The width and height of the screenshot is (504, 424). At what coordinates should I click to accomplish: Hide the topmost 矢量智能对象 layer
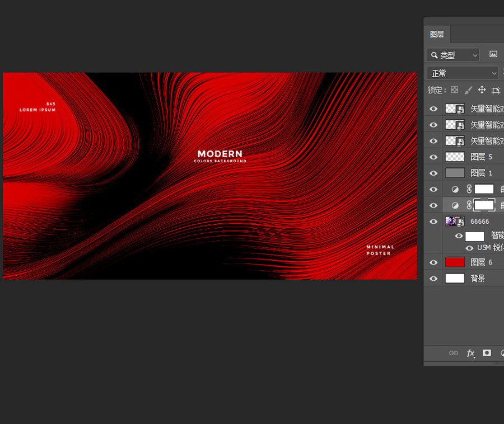click(433, 109)
